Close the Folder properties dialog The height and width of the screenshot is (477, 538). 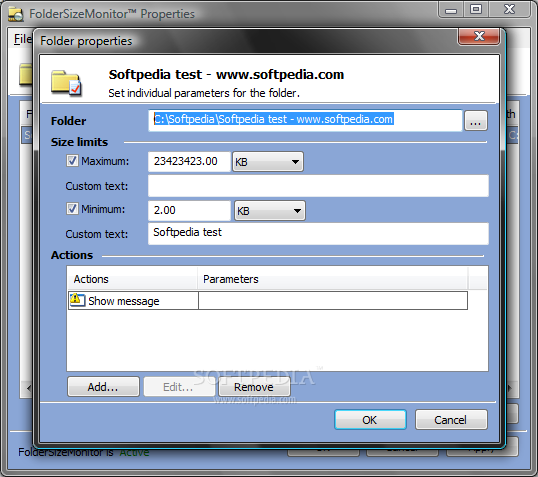click(x=479, y=36)
